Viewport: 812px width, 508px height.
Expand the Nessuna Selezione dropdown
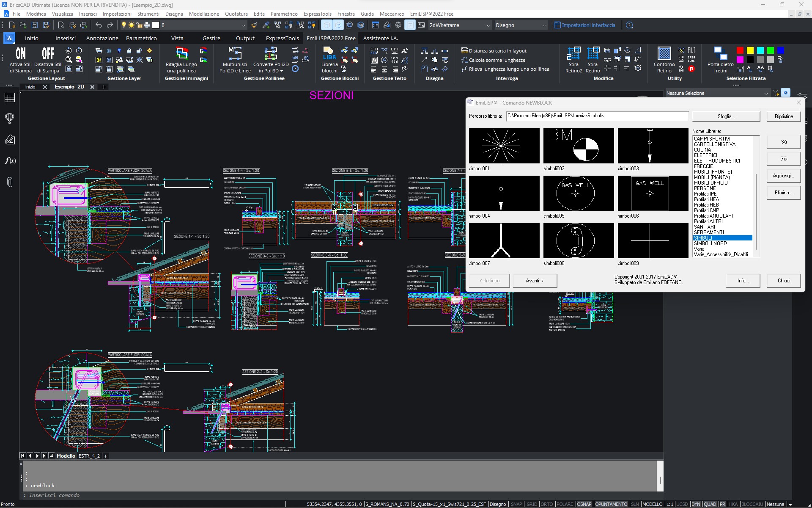pos(765,93)
